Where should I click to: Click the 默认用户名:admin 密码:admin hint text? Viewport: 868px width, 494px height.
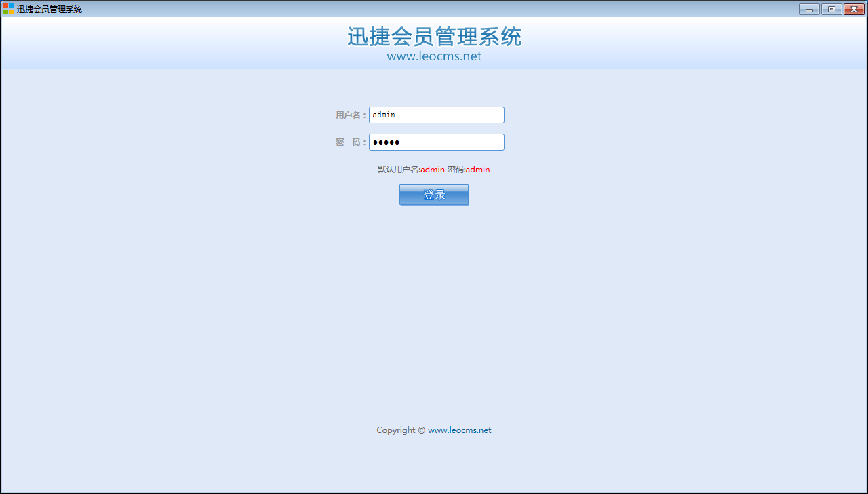434,170
